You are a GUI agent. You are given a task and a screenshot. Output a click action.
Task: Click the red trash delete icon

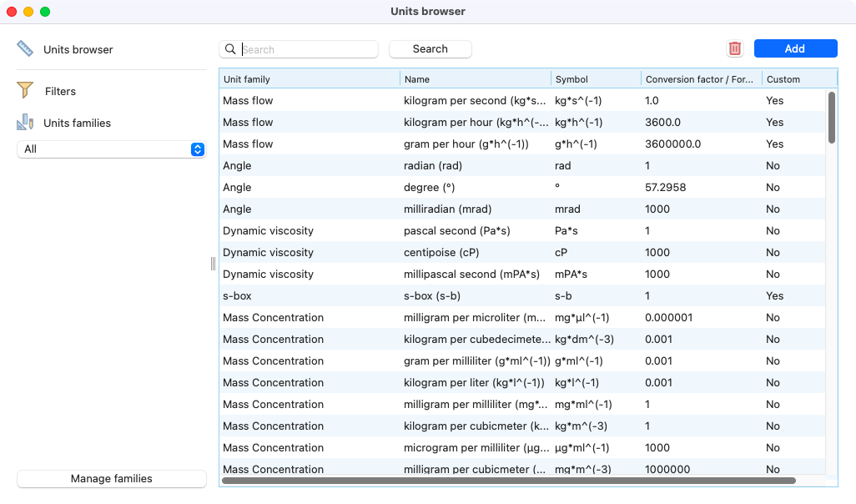[735, 48]
